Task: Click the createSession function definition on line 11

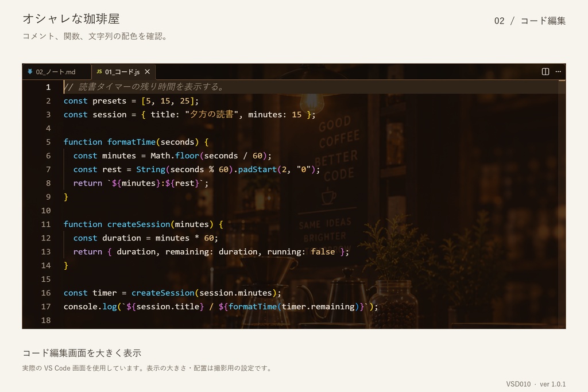Action: click(x=139, y=224)
